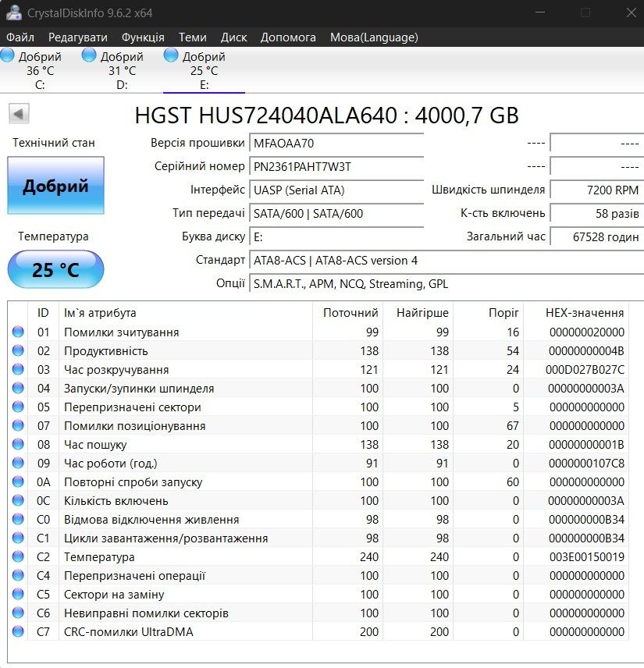Click status icon for C7 CRC-помилки UltraDMA
Screen dimensions: 644x668
tap(18, 631)
